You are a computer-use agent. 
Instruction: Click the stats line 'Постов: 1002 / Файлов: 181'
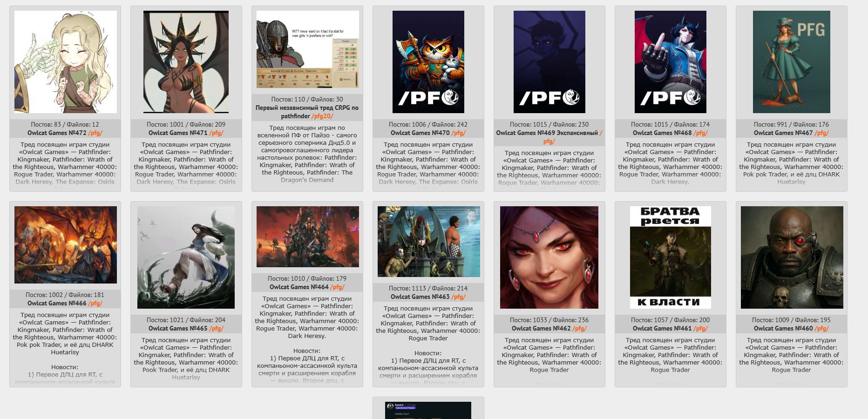65,295
